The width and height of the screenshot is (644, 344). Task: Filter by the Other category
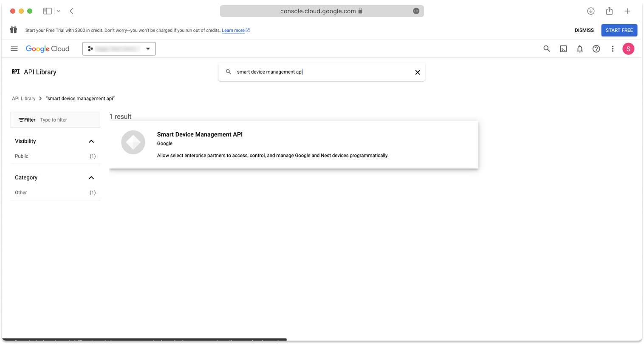20,192
